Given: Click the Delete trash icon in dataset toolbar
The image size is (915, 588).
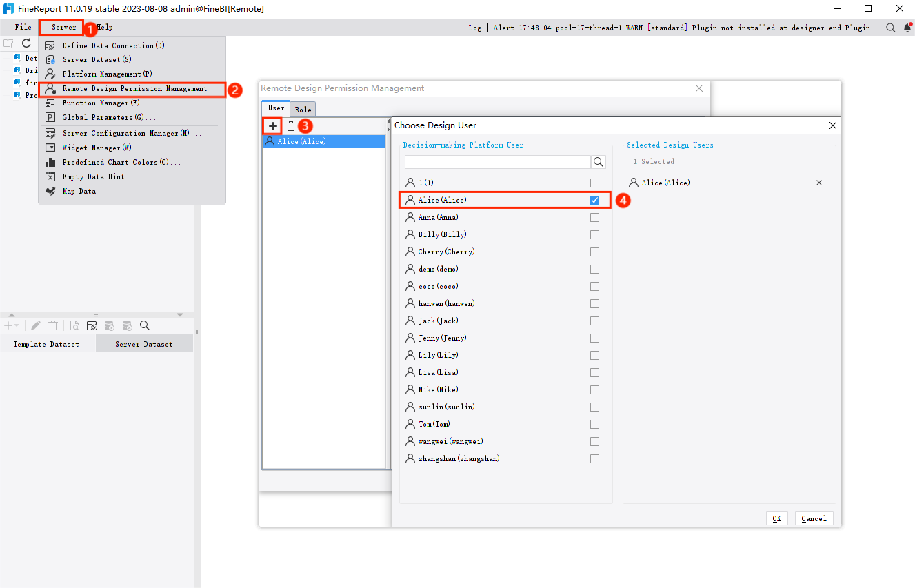Looking at the screenshot, I should click(x=53, y=325).
